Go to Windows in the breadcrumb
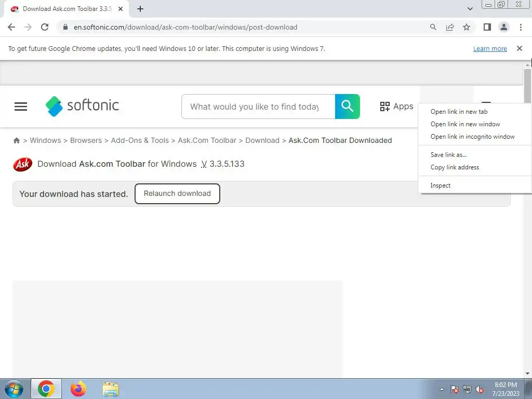Screen dimensions: 532x399 (46, 140)
